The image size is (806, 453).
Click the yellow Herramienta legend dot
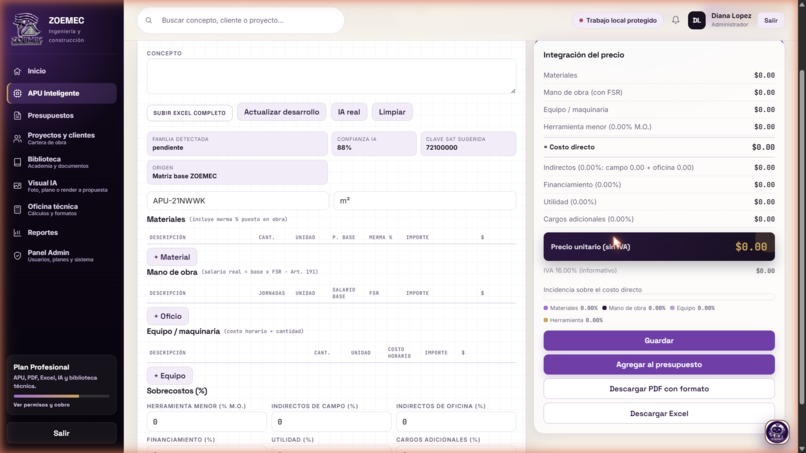coord(545,320)
